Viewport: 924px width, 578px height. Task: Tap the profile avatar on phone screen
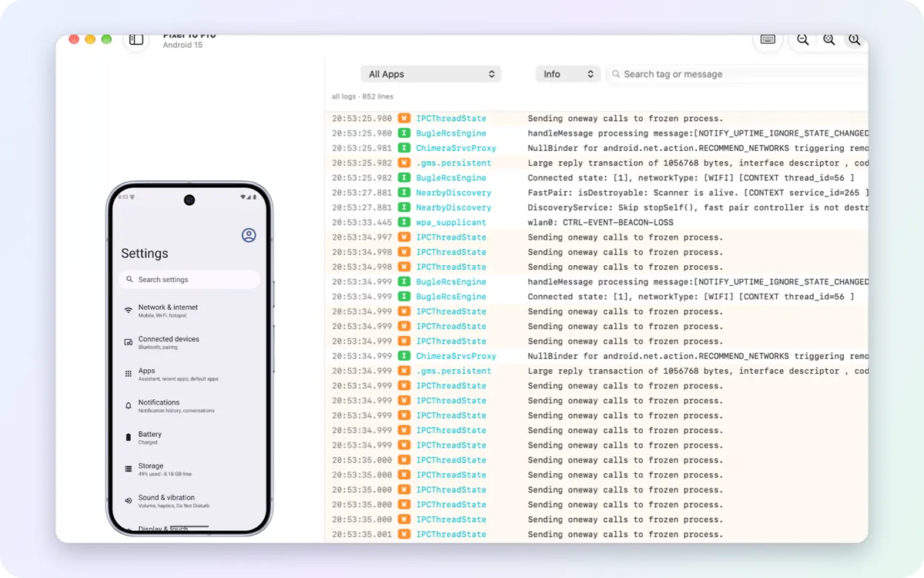coord(249,235)
